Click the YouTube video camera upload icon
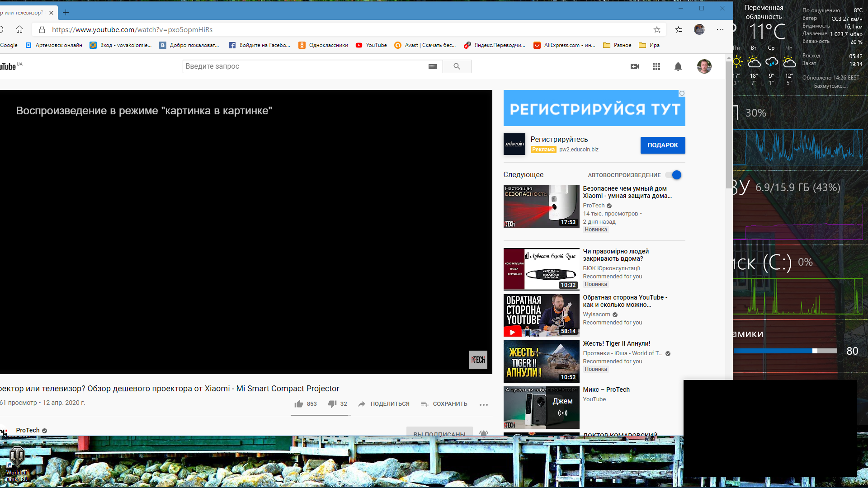868x488 pixels. coord(635,66)
